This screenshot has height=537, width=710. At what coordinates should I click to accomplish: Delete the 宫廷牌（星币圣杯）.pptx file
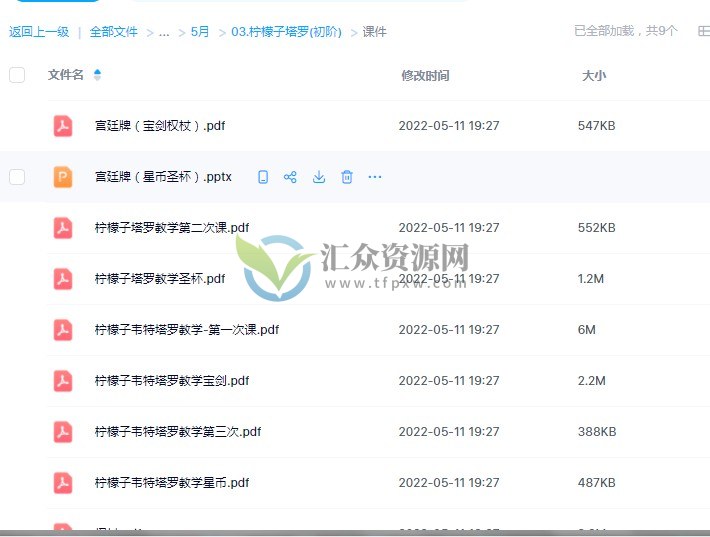(347, 177)
